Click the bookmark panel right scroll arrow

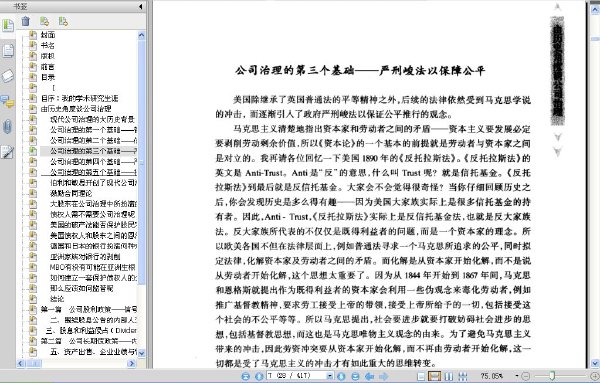point(132,363)
